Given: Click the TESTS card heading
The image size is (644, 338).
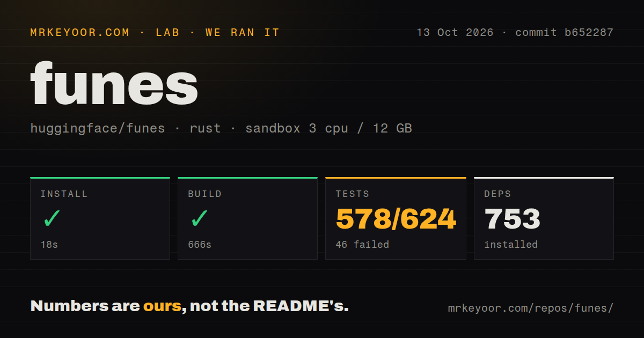Looking at the screenshot, I should 353,194.
